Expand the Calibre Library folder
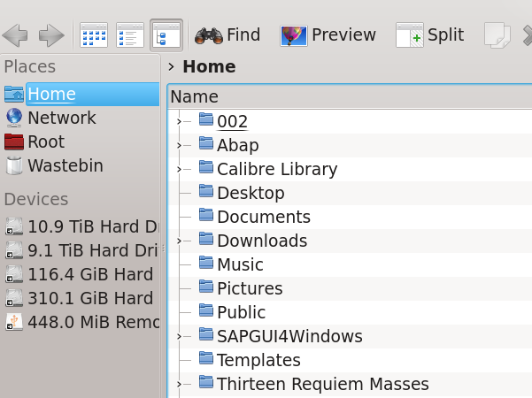This screenshot has width=532, height=398. (179, 169)
